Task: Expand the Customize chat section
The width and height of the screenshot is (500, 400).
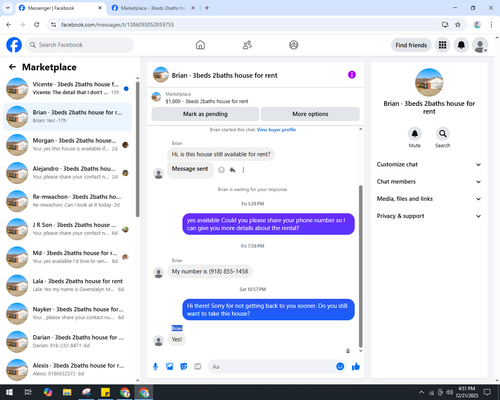Action: pos(429,164)
